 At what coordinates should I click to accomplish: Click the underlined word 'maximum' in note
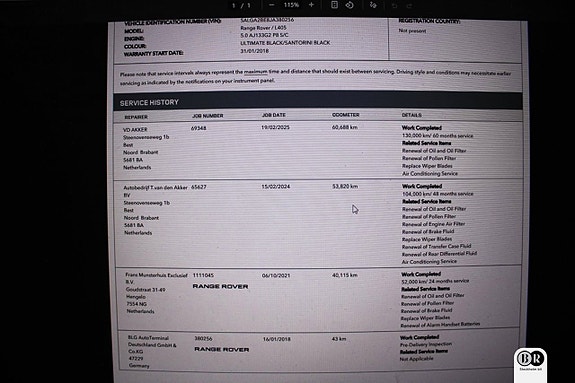[256, 72]
